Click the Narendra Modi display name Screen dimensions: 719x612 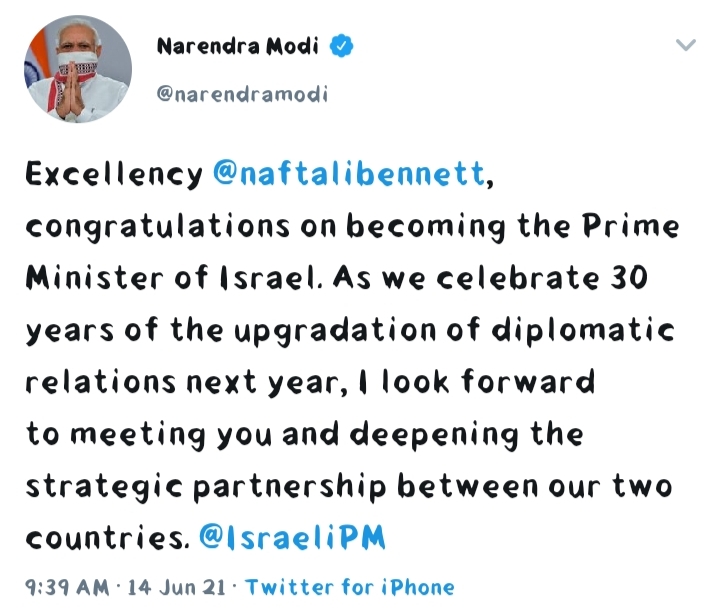tap(238, 46)
